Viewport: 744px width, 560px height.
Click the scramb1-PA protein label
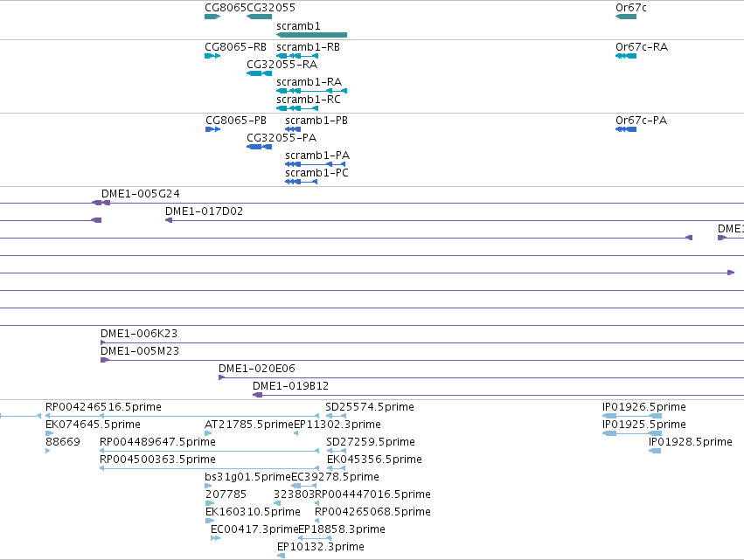click(317, 156)
